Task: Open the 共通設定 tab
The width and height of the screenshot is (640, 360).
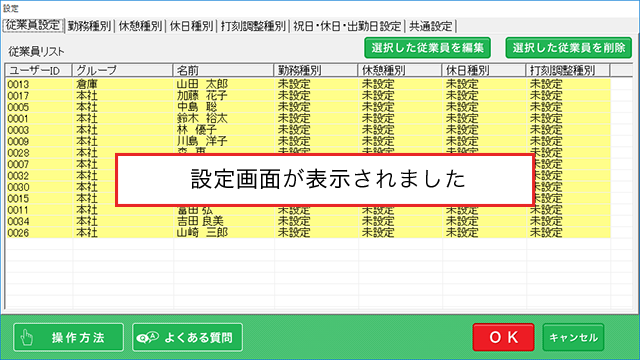Action: 431,26
